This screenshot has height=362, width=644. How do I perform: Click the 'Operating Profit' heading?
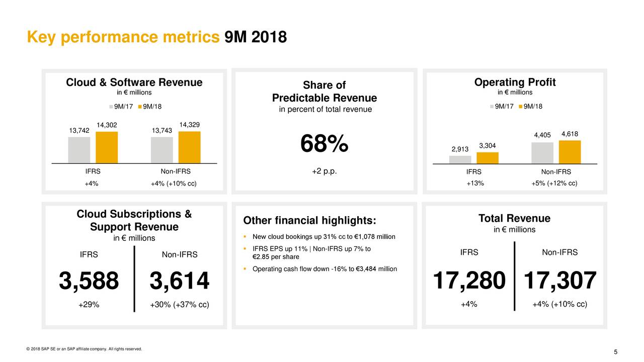[515, 82]
